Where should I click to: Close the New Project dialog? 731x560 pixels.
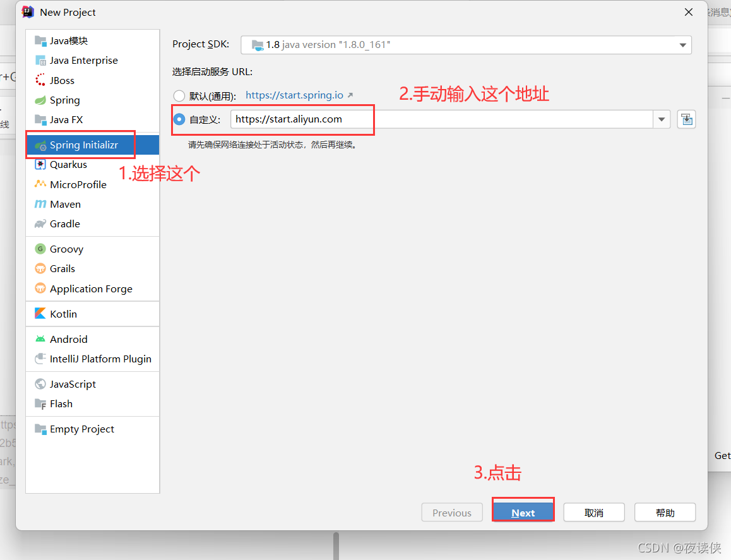[689, 12]
